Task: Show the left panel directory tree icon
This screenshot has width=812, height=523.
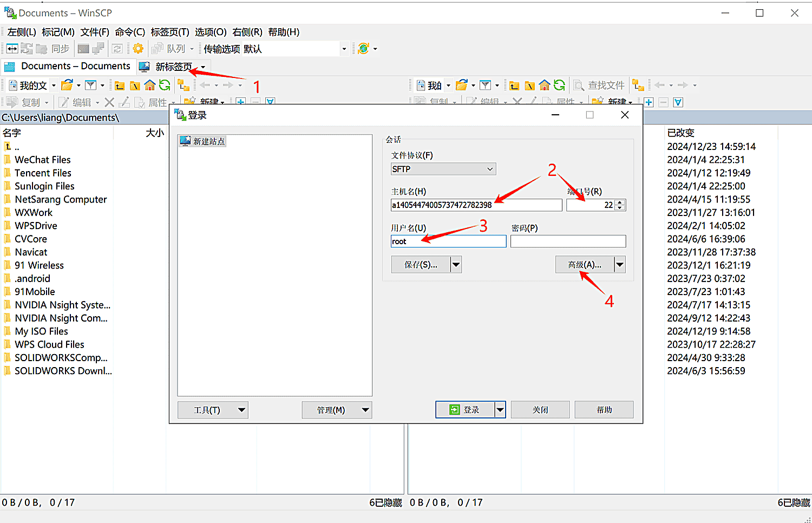Action: (x=184, y=86)
